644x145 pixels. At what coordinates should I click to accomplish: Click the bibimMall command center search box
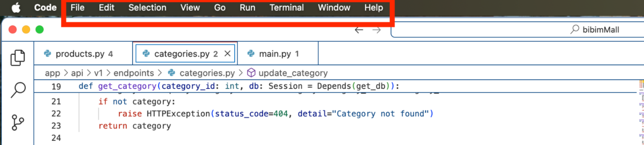pos(518,30)
